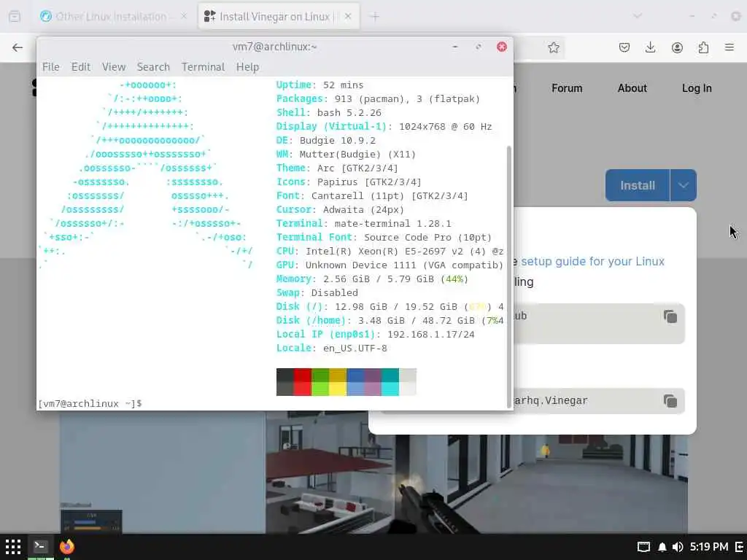Click the Local IP value 192.168.1.17/24
Viewport: 747px width, 560px height.
click(430, 334)
